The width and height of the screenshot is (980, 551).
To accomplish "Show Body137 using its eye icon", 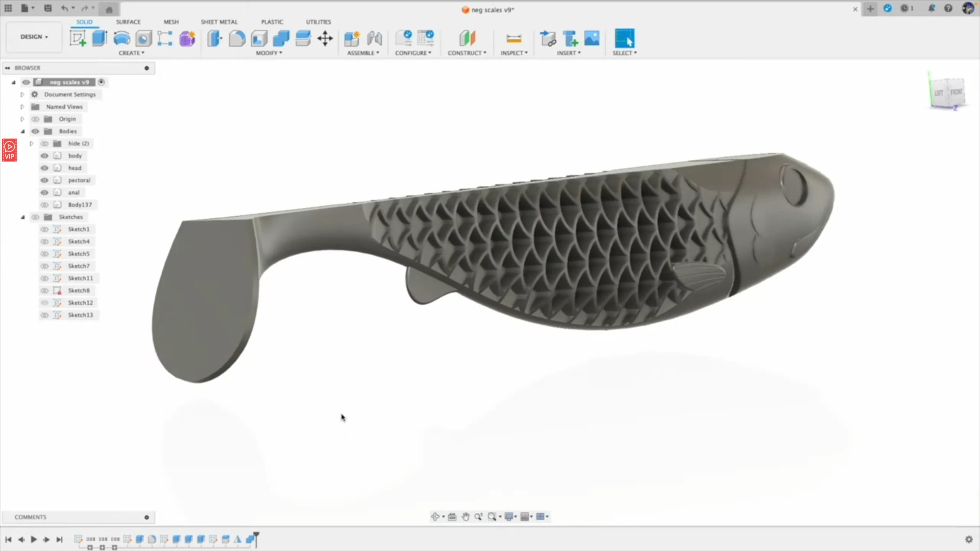I will click(44, 205).
